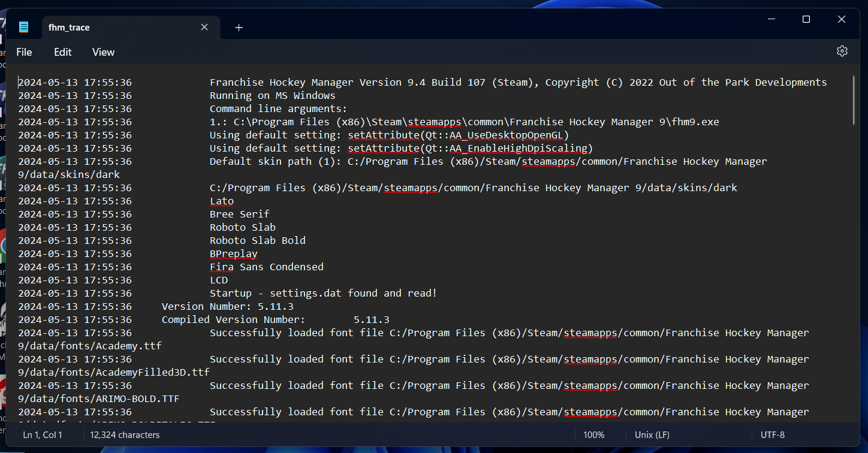Screen dimensions: 868x453
Task: Click the 'Roboto Slab Bold' font line
Action: pos(258,240)
